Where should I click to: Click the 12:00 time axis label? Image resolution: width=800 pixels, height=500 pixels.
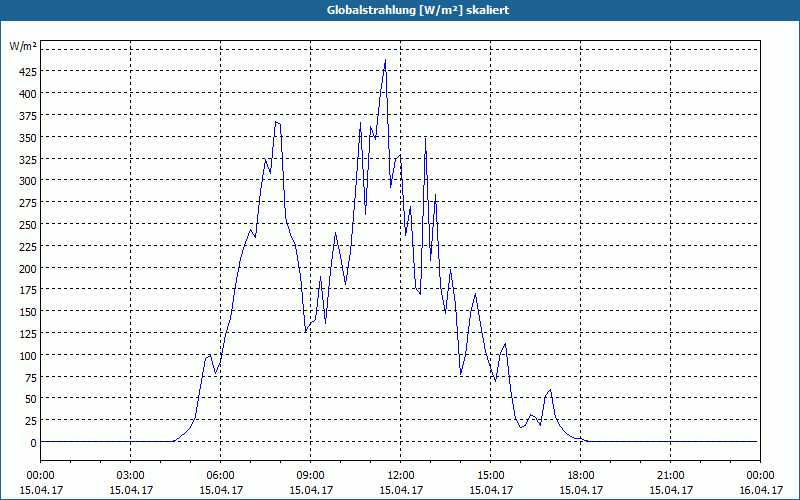401,476
